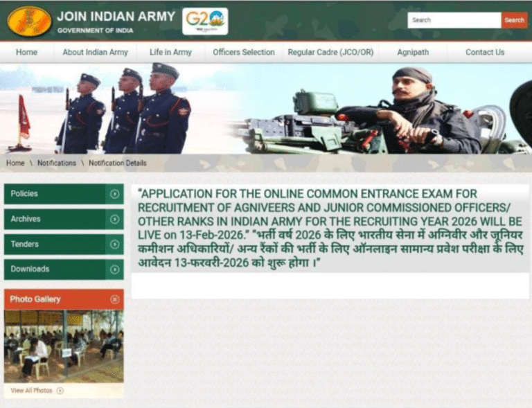
Task: Open the Archives sidebar item
Action: (64, 219)
